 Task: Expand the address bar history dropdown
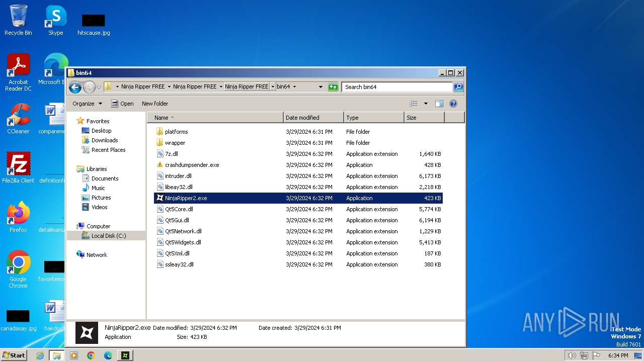pos(320,87)
